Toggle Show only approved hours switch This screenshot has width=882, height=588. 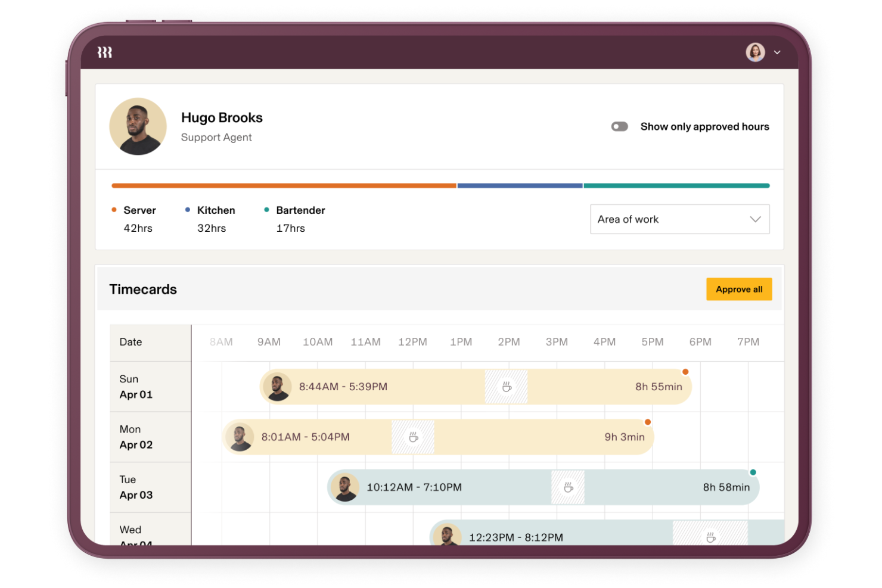click(x=620, y=127)
